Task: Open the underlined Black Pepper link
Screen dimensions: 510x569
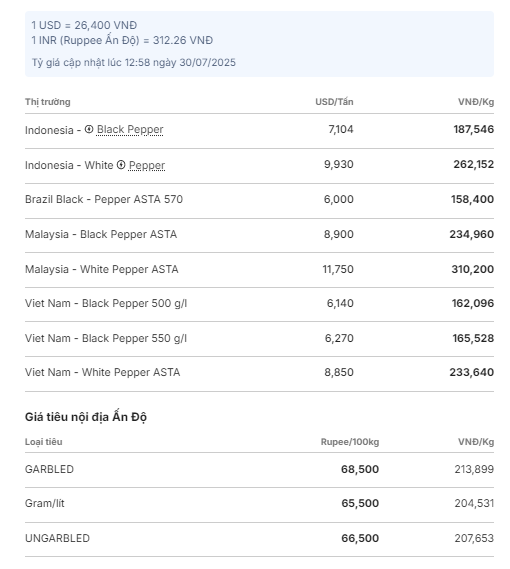Action: [x=130, y=130]
